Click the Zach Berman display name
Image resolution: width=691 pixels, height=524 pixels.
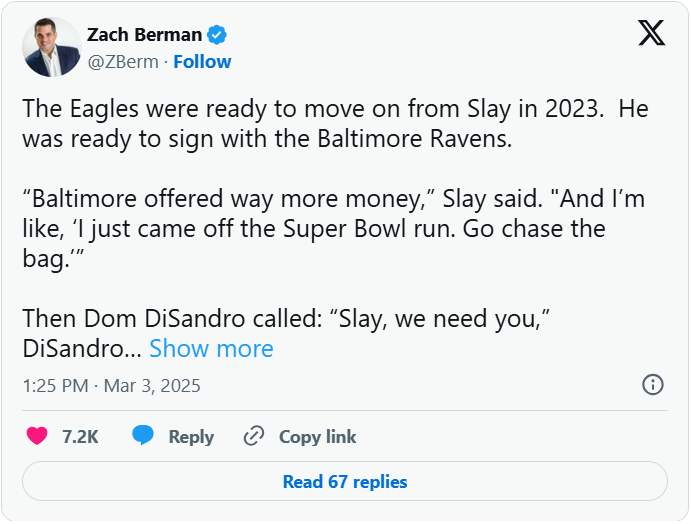click(144, 35)
